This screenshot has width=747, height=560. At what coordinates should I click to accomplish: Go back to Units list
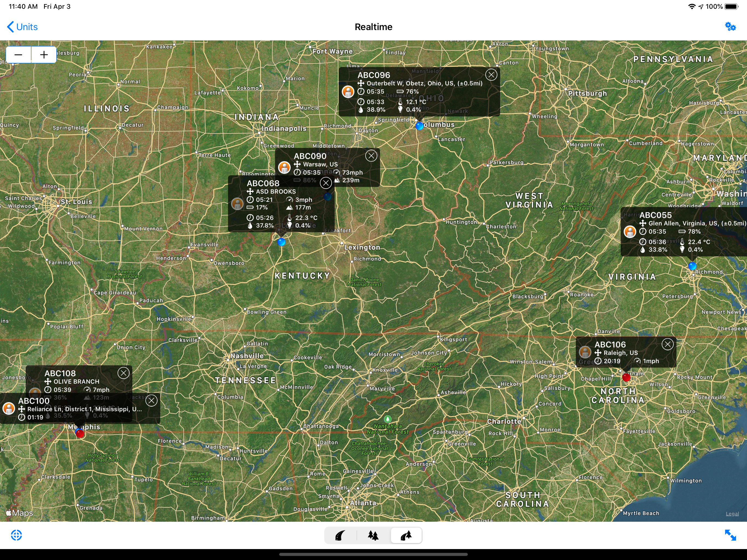click(22, 27)
